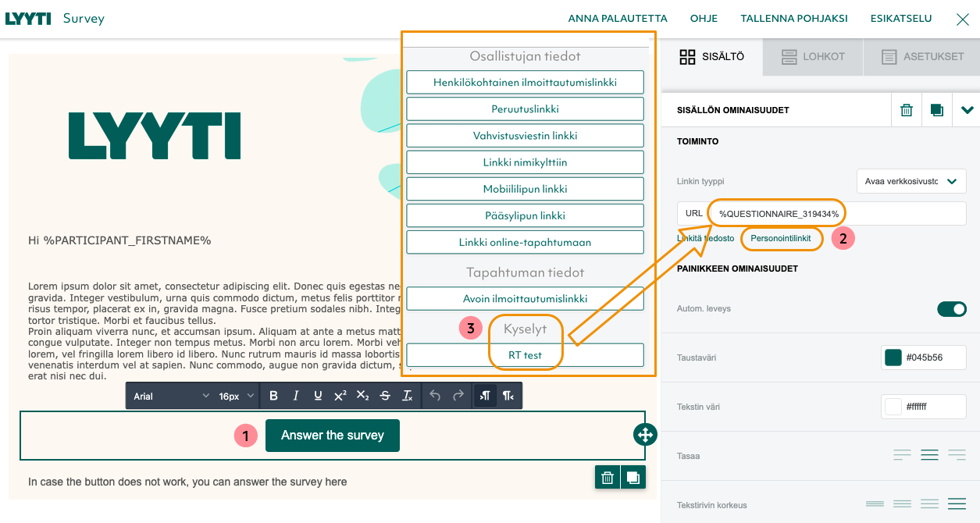980x523 pixels.
Task: Underline the selected text
Action: point(318,396)
